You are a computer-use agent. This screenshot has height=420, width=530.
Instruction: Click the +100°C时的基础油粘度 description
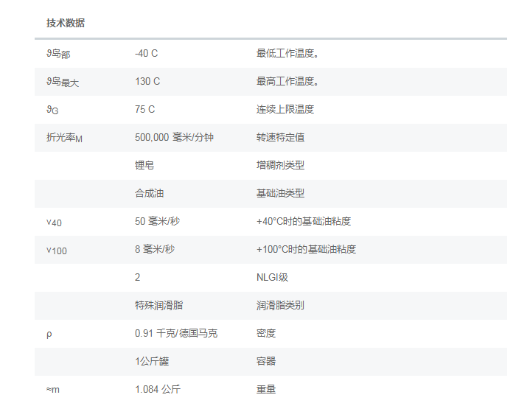point(306,249)
